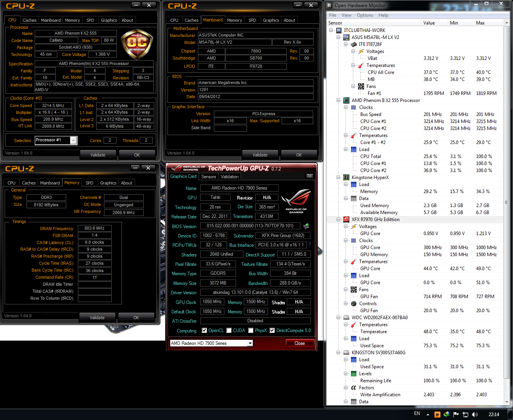Click the volume speaker tray icon
Screen dimensions: 513x420
click(x=474, y=415)
